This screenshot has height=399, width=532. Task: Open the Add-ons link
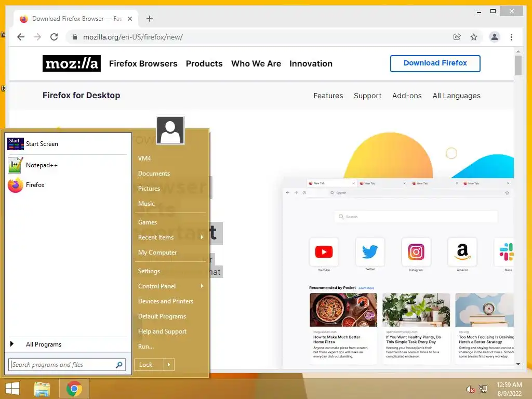[x=407, y=96]
